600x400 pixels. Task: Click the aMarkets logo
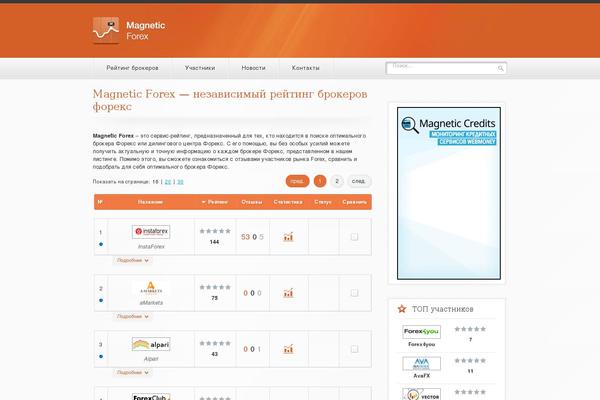point(151,288)
